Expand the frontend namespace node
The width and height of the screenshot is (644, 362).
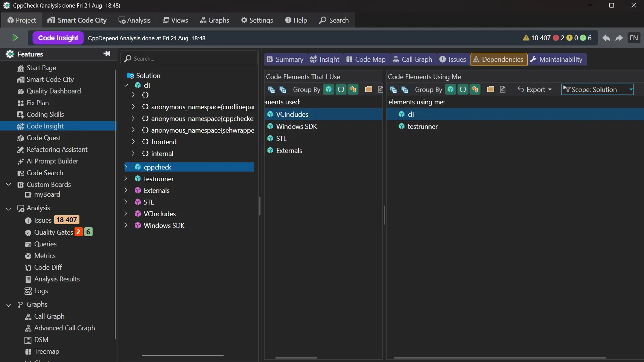(x=133, y=142)
